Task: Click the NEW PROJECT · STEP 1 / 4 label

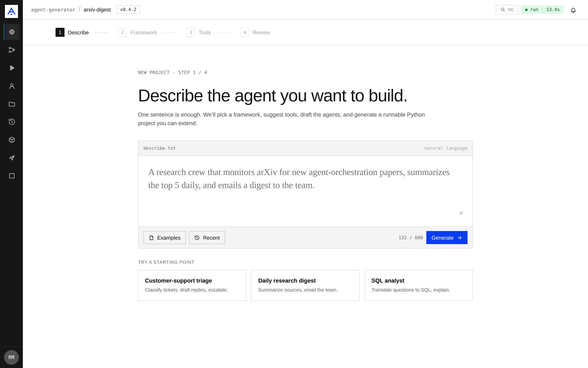Action: 173,72
